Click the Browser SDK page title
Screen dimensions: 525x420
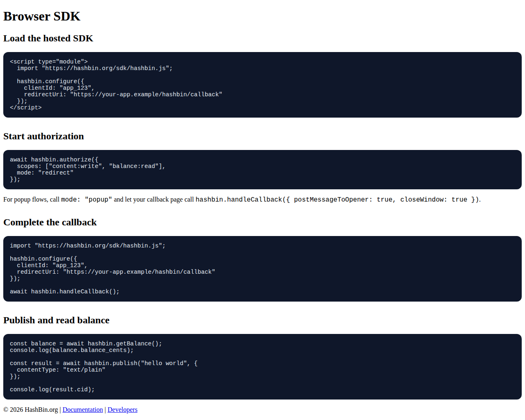(x=42, y=16)
